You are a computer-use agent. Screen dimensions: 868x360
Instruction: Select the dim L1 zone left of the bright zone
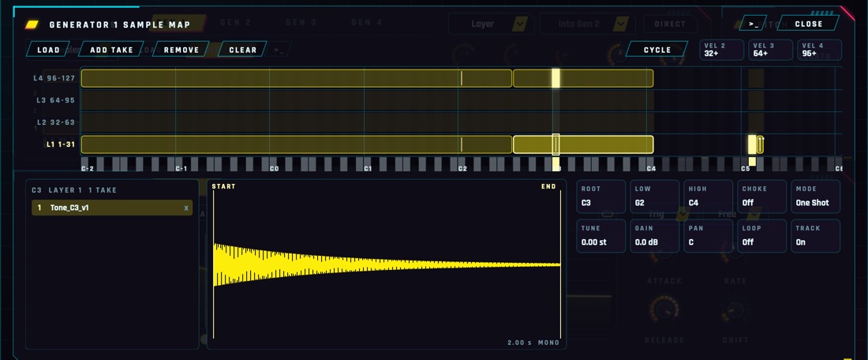[296, 144]
